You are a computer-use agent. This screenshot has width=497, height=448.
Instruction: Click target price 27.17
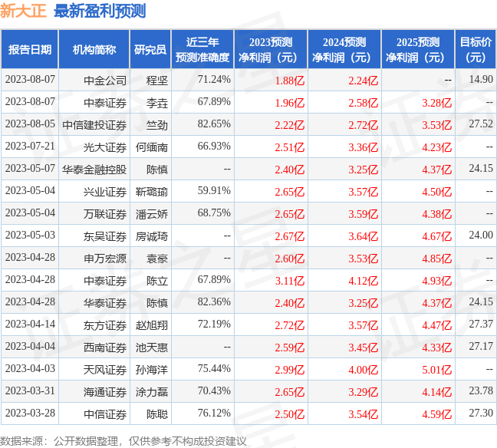click(x=481, y=346)
